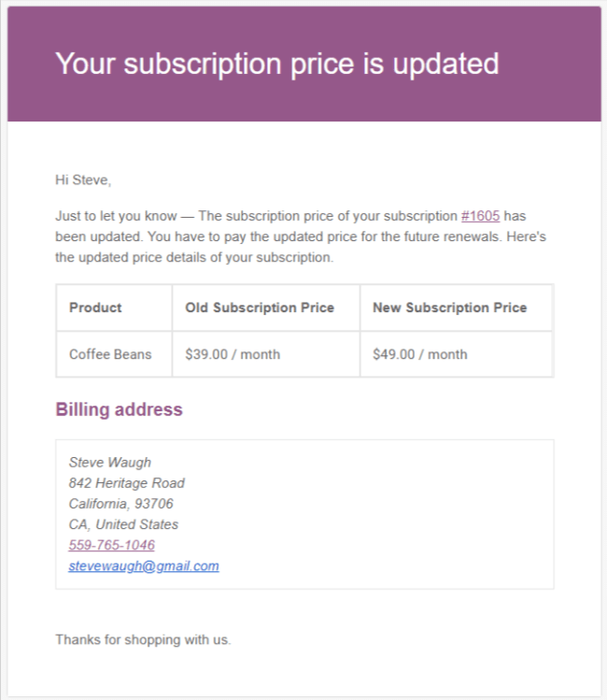Click the $49.00 / month new price cell
Screen dimensions: 607x700
[x=420, y=354]
